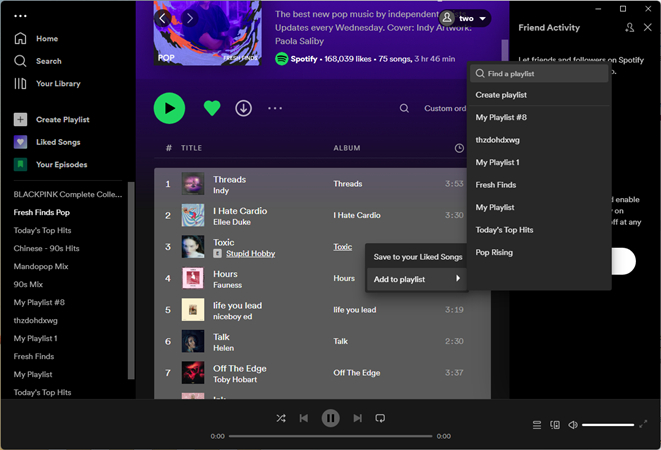The width and height of the screenshot is (661, 450).
Task: Click the song progress bar
Action: pos(330,436)
